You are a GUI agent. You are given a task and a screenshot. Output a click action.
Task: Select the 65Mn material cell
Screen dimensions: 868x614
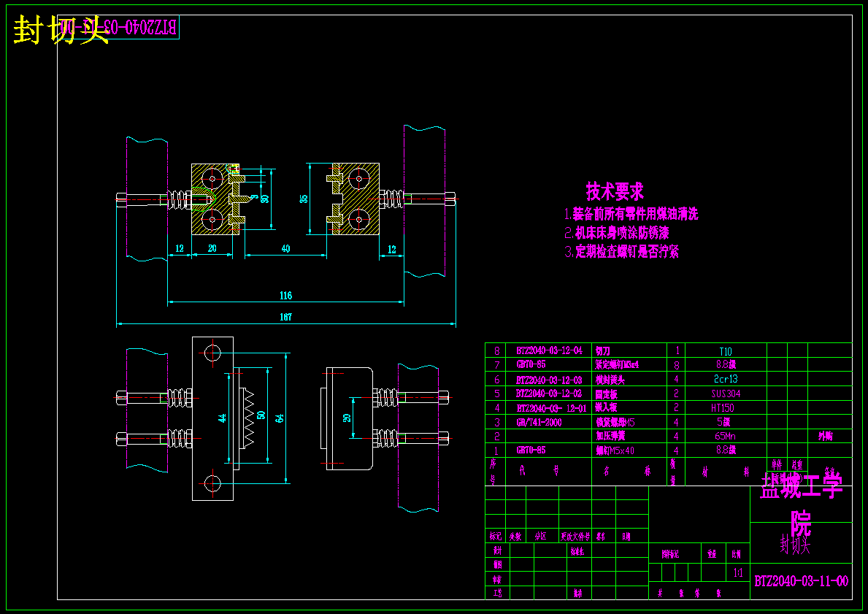725,437
